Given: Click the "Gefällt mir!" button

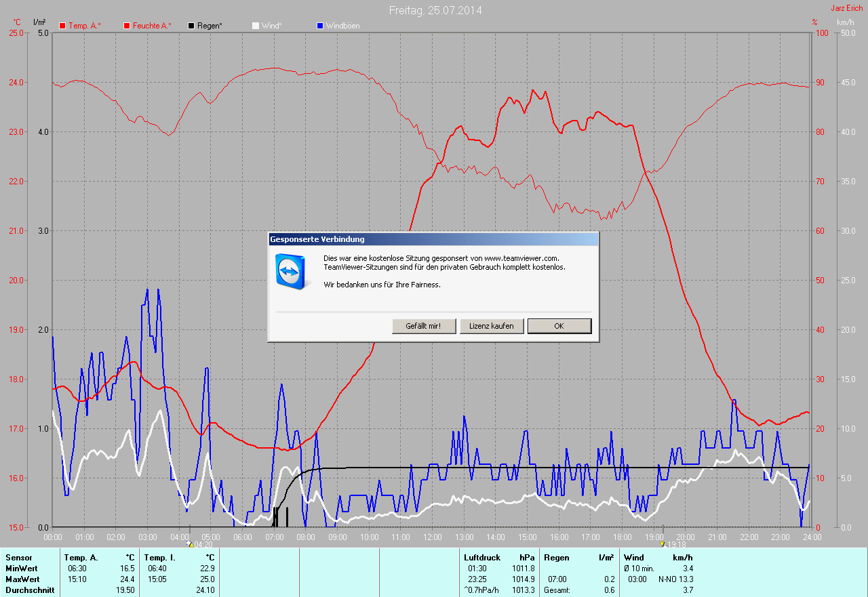Looking at the screenshot, I should click(424, 326).
